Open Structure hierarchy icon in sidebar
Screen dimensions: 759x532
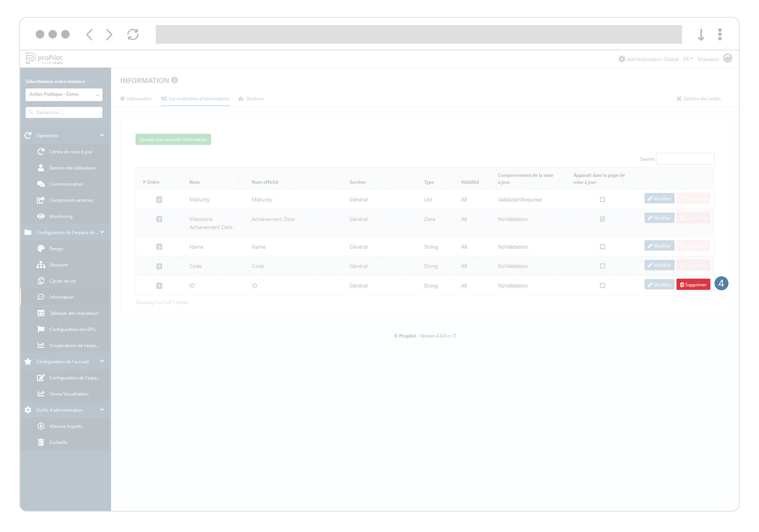(x=41, y=264)
